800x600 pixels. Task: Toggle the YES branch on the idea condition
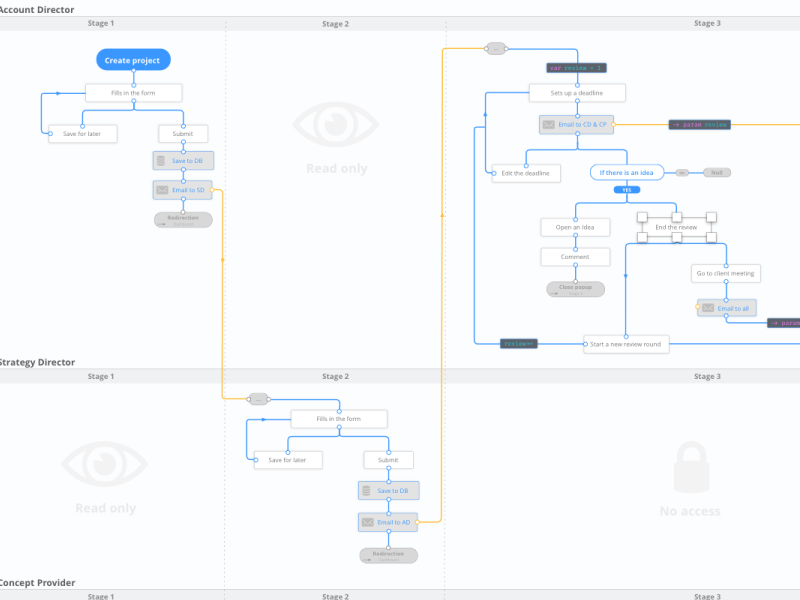pyautogui.click(x=626, y=189)
